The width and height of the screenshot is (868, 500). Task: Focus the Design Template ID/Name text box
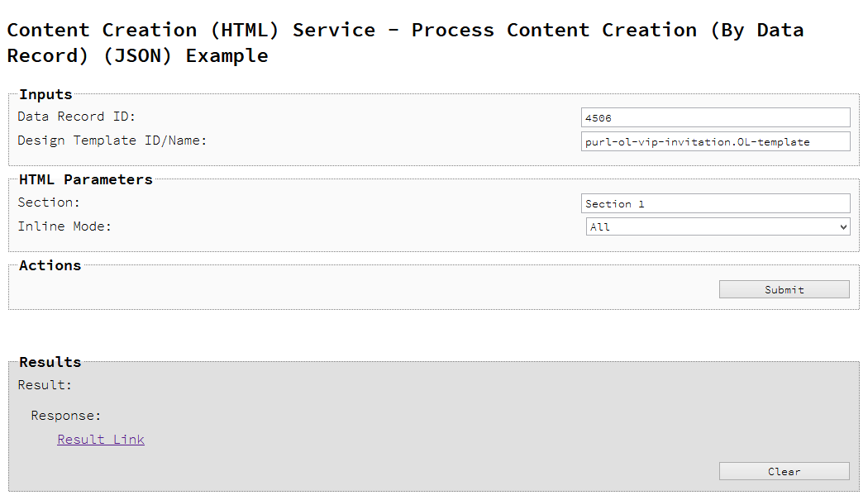(x=715, y=141)
